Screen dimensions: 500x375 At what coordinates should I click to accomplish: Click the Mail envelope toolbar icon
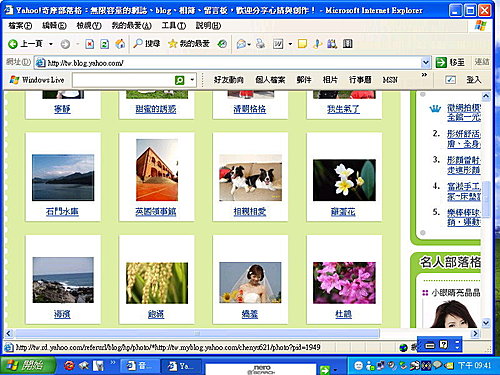[x=241, y=44]
